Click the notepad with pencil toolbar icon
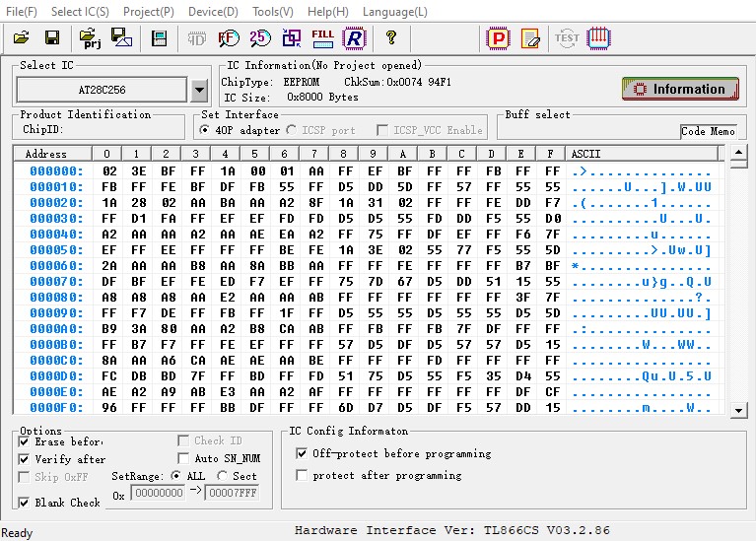This screenshot has height=541, width=756. pyautogui.click(x=530, y=38)
